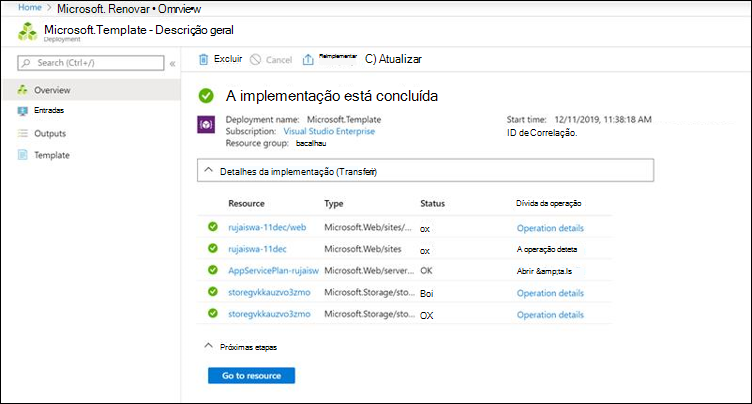Screen dimensions: 752x404
Task: Open the rujaiswa-11dec resource link
Action: pyautogui.click(x=258, y=249)
